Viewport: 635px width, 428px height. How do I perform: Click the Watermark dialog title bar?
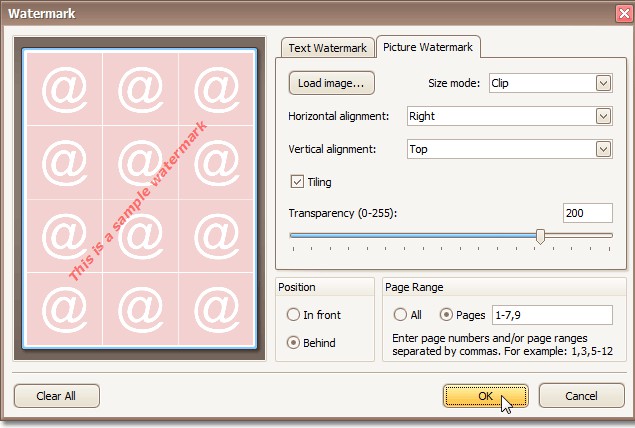pos(300,14)
